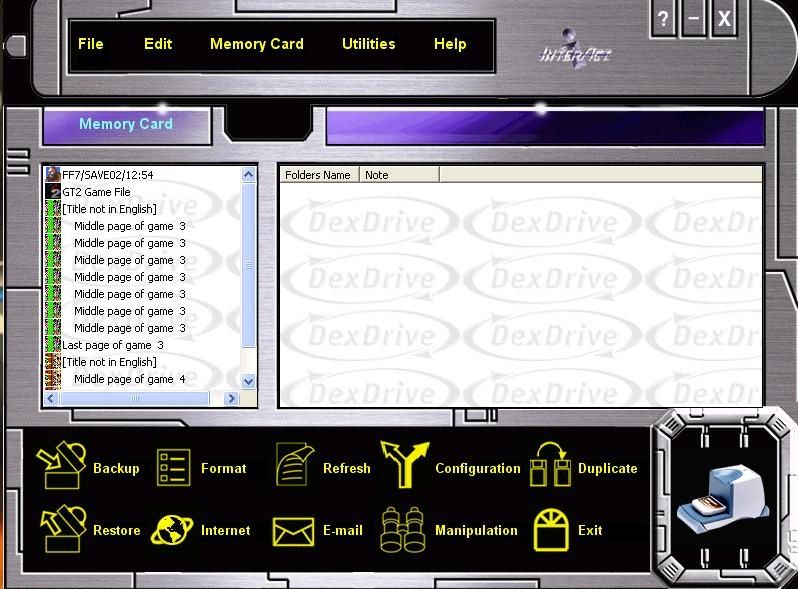Click the Backup box-with-arrow icon
The image size is (798, 589).
pos(61,465)
